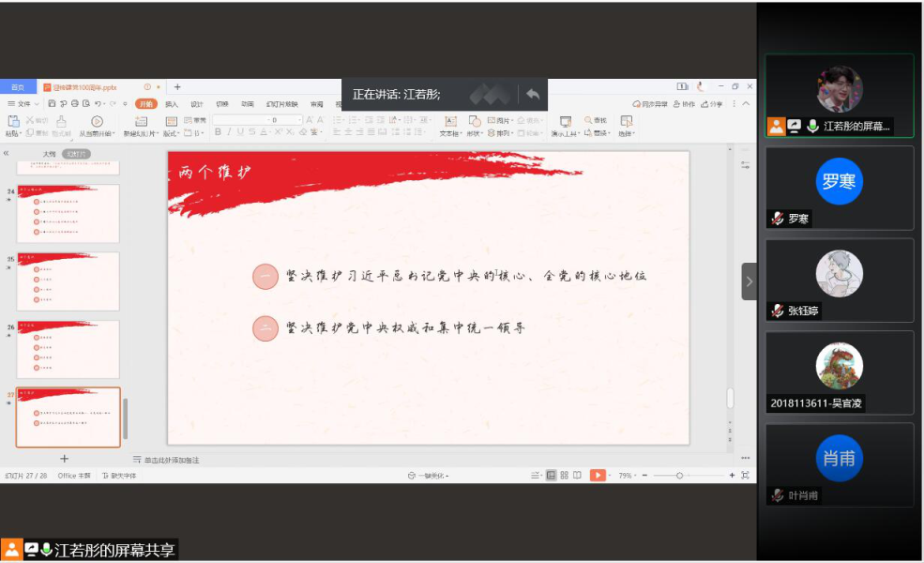
Task: Click the 肖甫 participant avatar
Action: click(x=840, y=458)
